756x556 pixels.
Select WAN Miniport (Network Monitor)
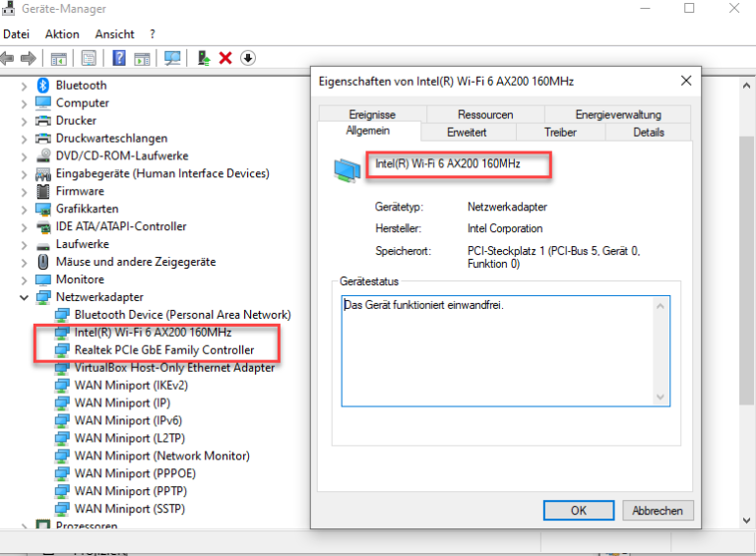point(162,456)
